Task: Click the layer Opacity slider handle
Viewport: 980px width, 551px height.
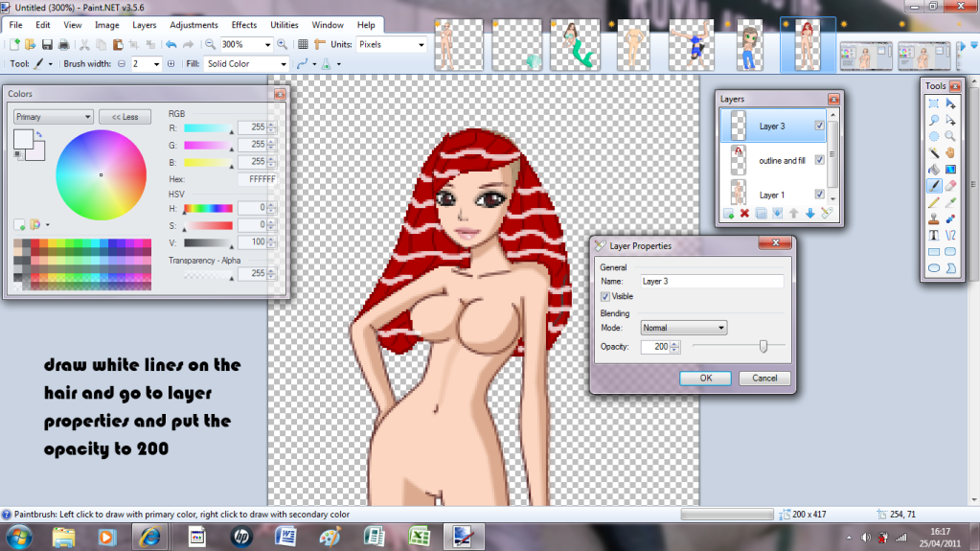Action: 763,346
